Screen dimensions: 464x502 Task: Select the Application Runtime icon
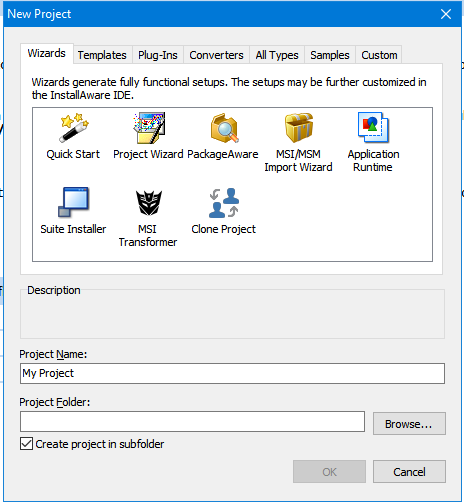373,128
